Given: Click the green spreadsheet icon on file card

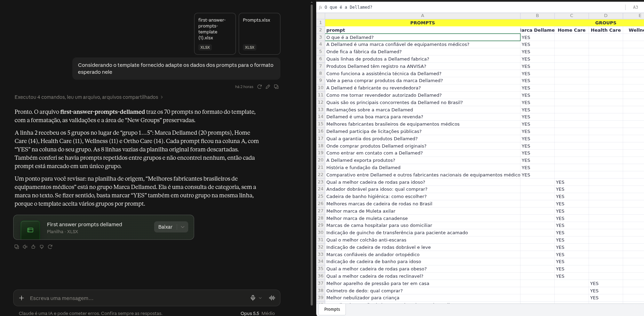Looking at the screenshot, I should click(30, 230).
